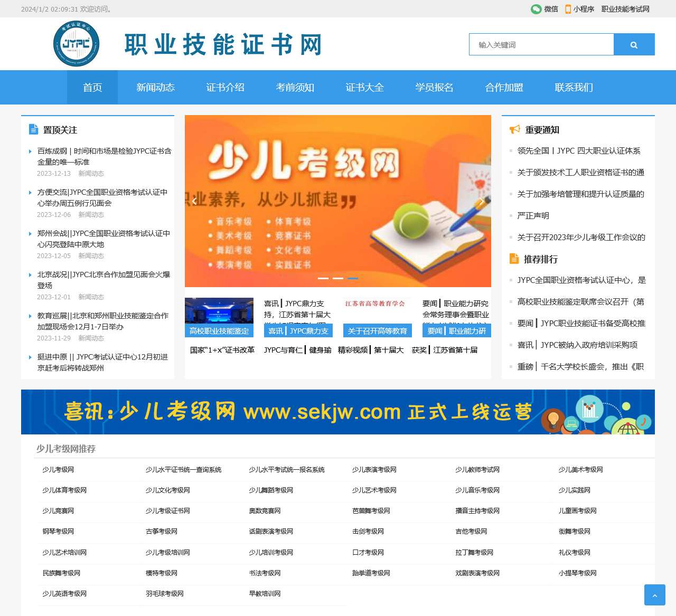Image resolution: width=676 pixels, height=616 pixels.
Task: Open the 早教培训网 link
Action: coord(265,593)
